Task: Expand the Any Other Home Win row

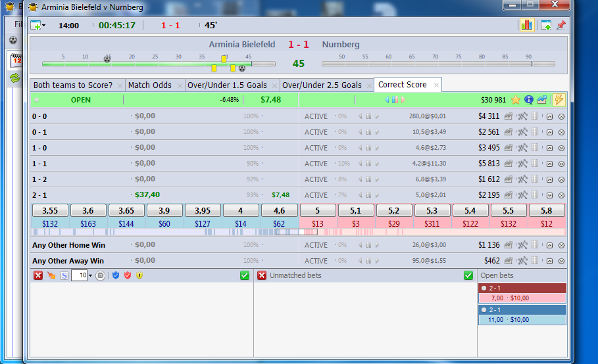Action: [x=549, y=246]
